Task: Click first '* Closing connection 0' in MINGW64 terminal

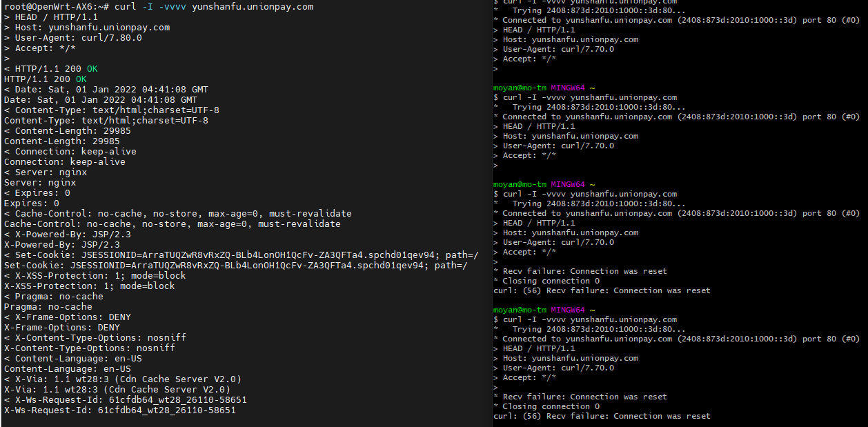Action: [x=546, y=281]
